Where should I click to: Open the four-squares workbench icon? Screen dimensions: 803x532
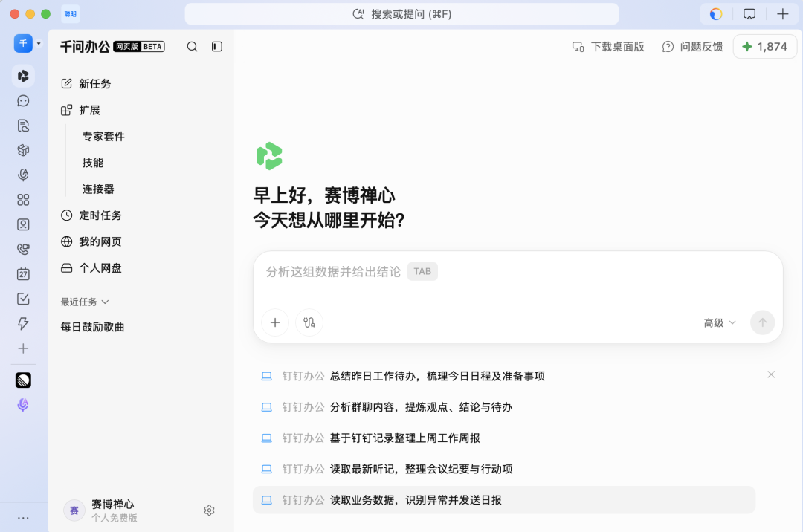[x=23, y=199]
